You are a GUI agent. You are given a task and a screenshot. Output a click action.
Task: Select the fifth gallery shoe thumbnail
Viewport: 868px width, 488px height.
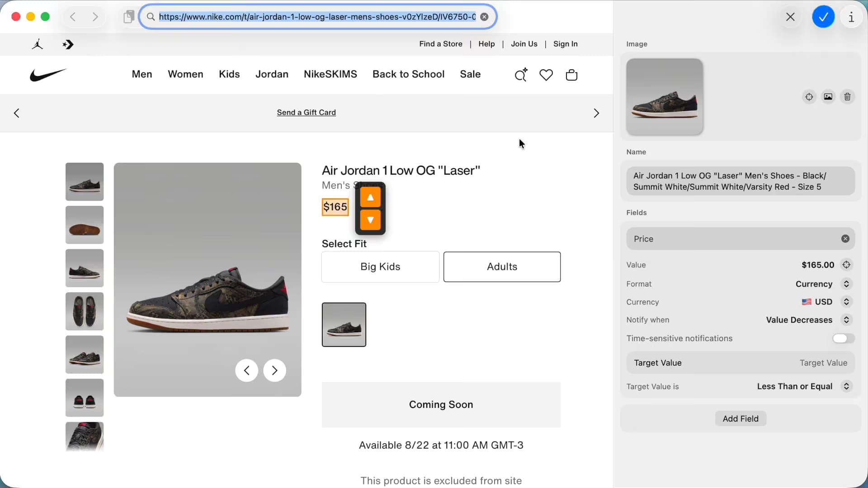point(85,355)
